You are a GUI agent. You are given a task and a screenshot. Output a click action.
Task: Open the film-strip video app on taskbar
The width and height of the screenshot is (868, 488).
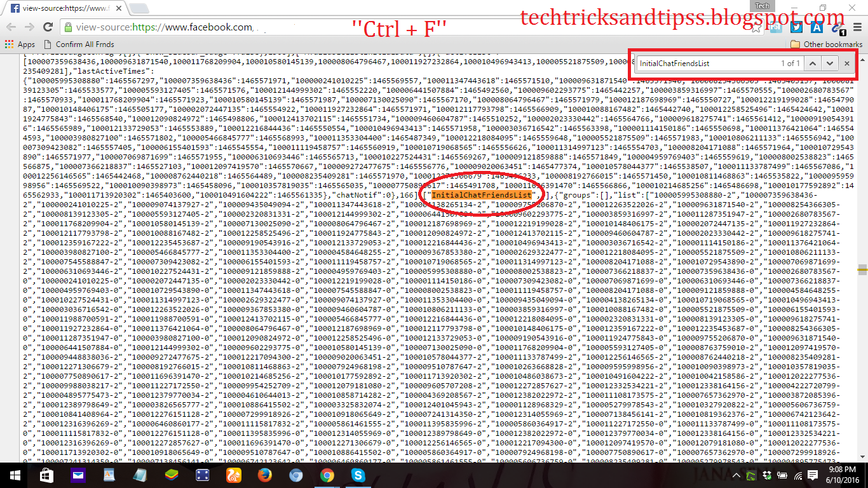(202, 475)
